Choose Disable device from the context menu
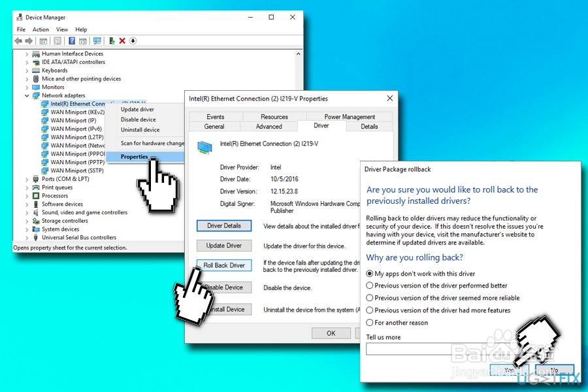588x392 pixels. (x=138, y=120)
